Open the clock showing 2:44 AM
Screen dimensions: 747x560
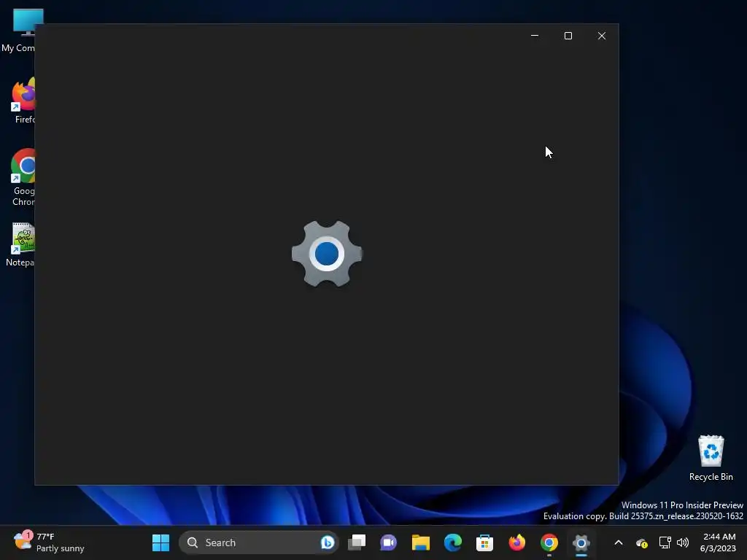pyautogui.click(x=718, y=542)
